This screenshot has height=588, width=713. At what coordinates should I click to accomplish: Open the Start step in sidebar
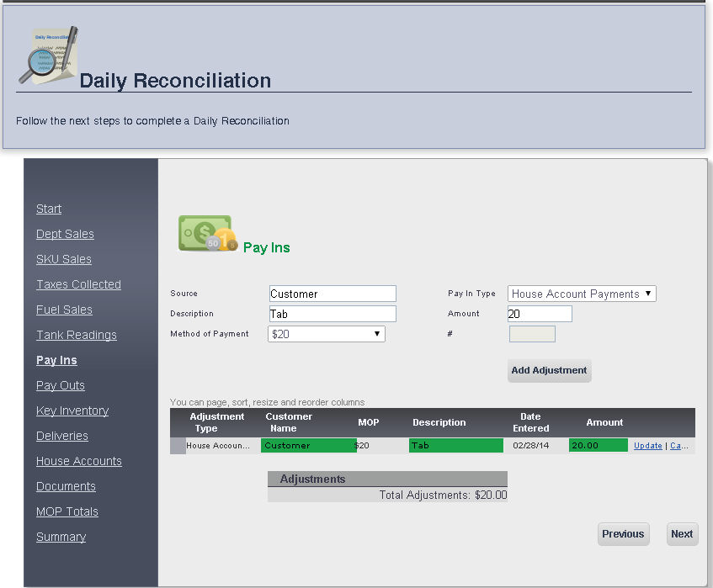click(x=49, y=209)
